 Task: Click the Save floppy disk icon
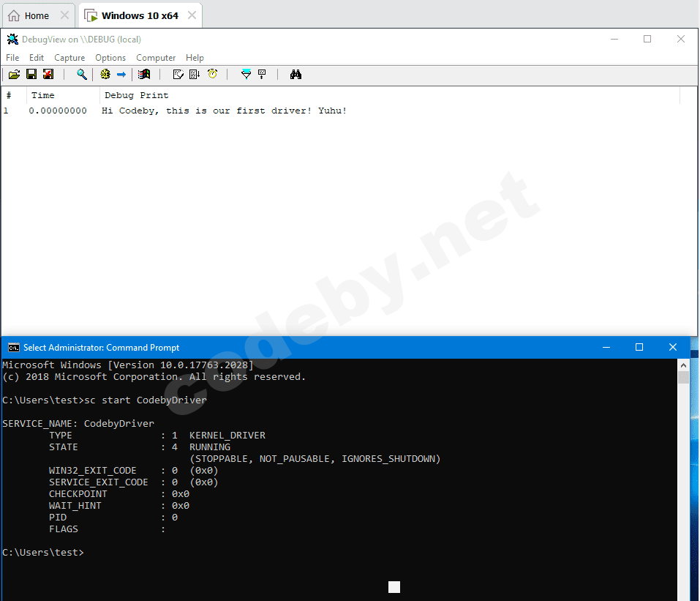click(x=31, y=74)
